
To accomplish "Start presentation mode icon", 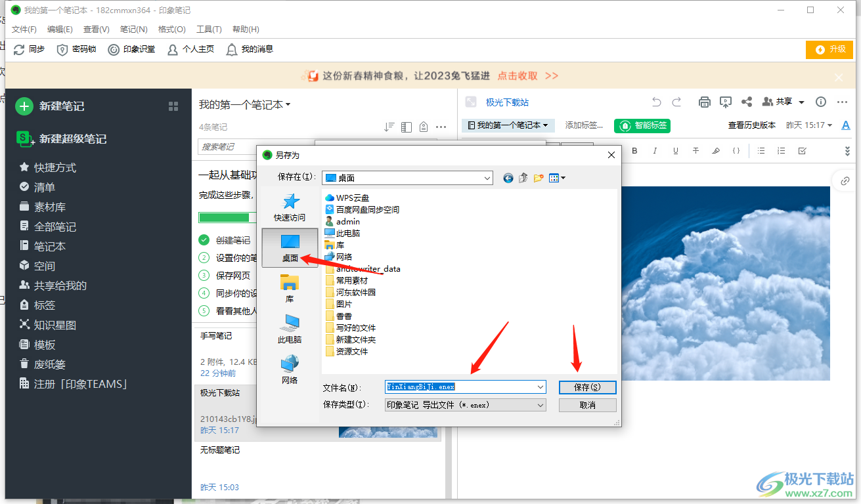I will [x=726, y=102].
